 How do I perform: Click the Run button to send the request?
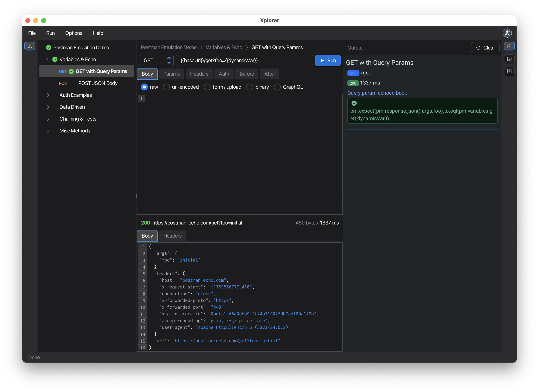pyautogui.click(x=328, y=60)
